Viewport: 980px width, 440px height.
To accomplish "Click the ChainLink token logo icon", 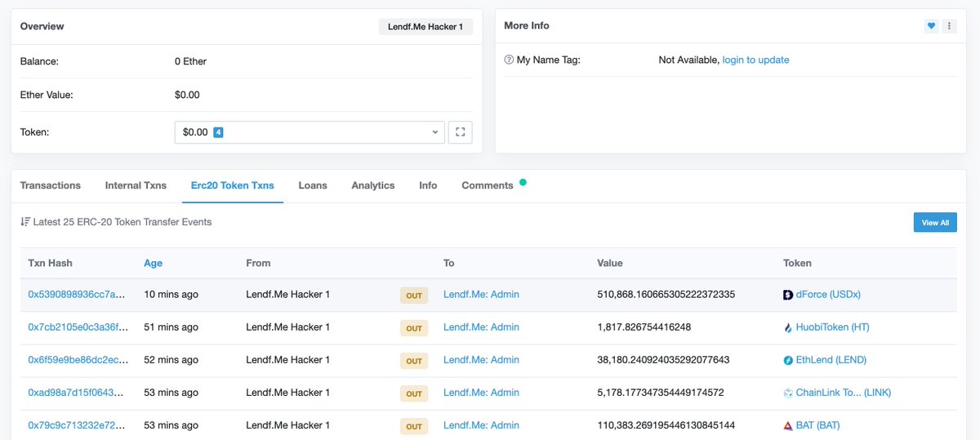I will (788, 393).
